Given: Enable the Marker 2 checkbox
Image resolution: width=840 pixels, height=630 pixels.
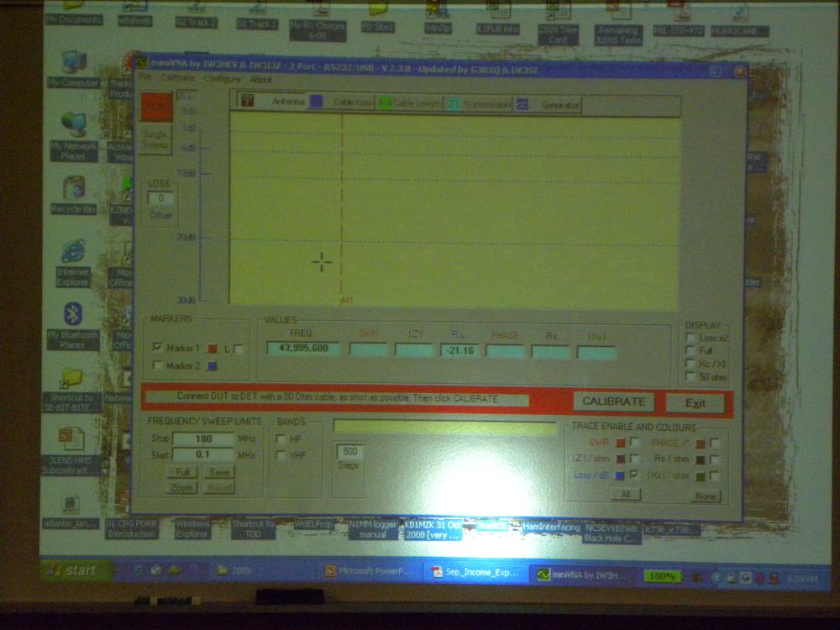Looking at the screenshot, I should (x=157, y=365).
